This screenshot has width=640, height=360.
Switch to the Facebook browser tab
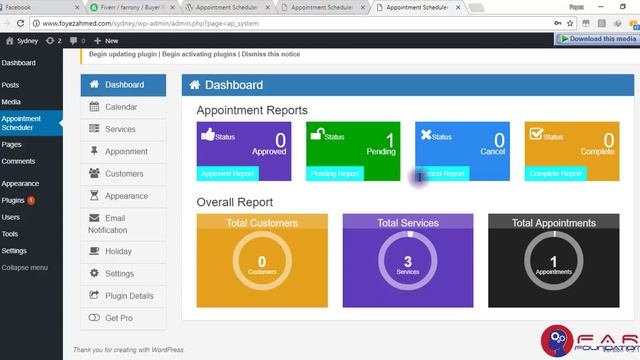point(39,7)
